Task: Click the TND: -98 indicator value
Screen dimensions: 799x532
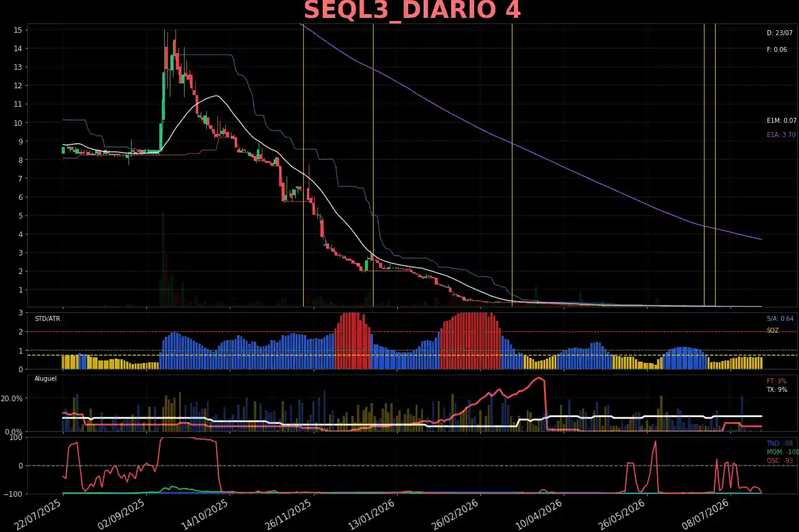Action: click(x=780, y=444)
